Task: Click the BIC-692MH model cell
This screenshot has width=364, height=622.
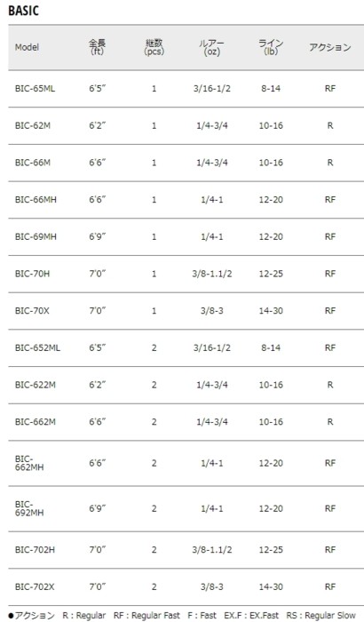Action: point(29,508)
